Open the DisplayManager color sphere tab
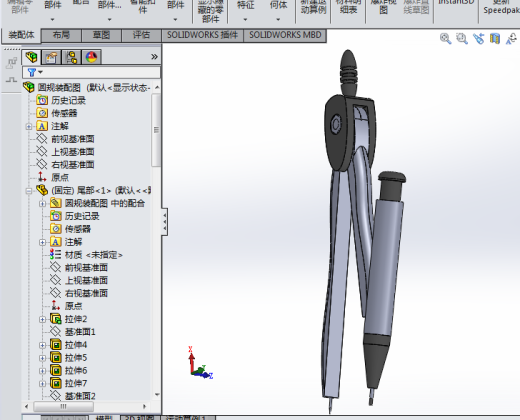The height and width of the screenshot is (420, 520). (x=91, y=57)
